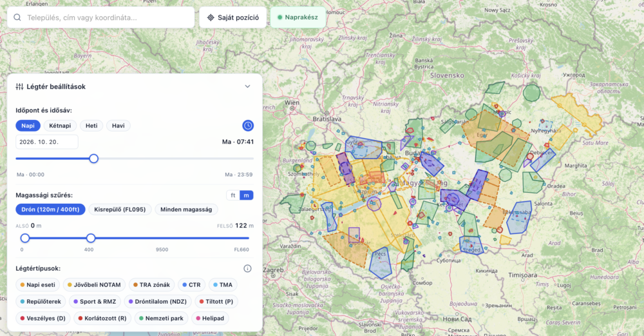This screenshot has height=336, width=644.
Task: Select the Havi time range
Action: tap(118, 125)
